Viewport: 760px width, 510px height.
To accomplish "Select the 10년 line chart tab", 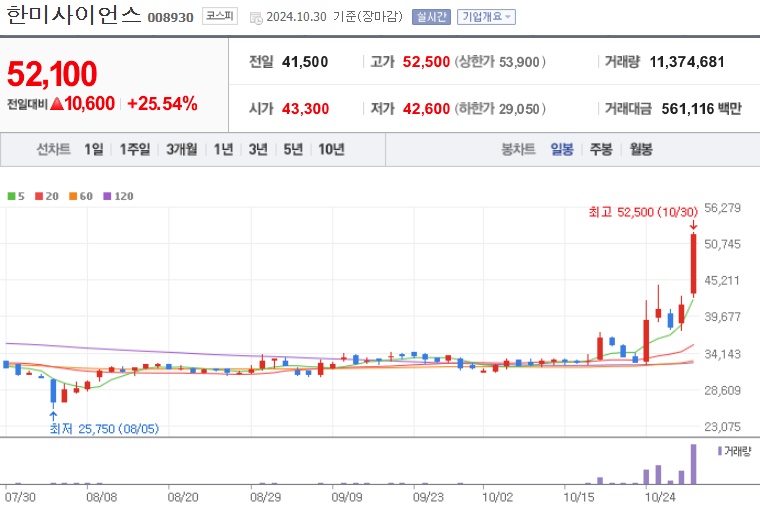I will (x=331, y=149).
